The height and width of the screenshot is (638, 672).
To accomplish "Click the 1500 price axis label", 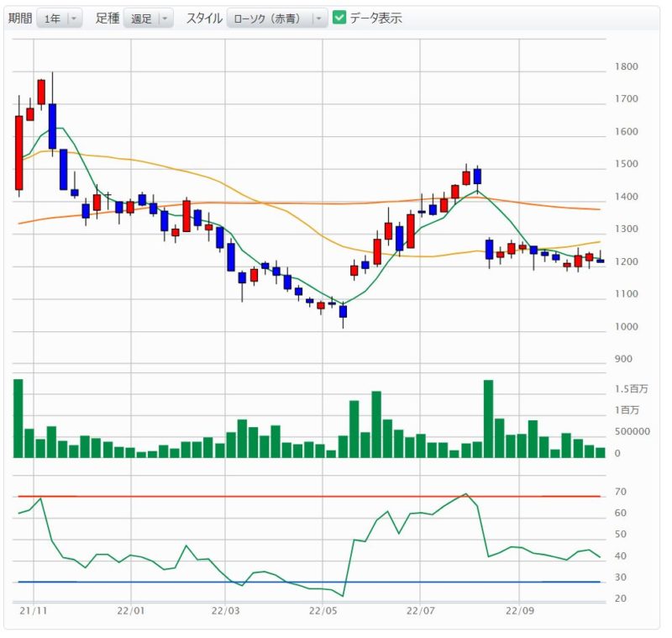I will point(626,164).
